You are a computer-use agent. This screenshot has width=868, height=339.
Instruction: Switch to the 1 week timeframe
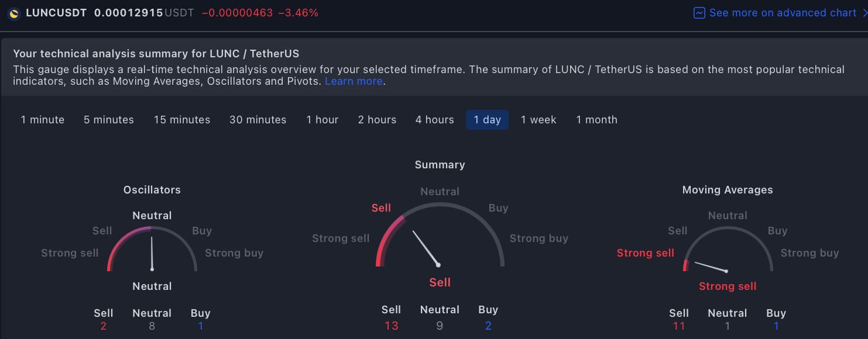click(538, 119)
